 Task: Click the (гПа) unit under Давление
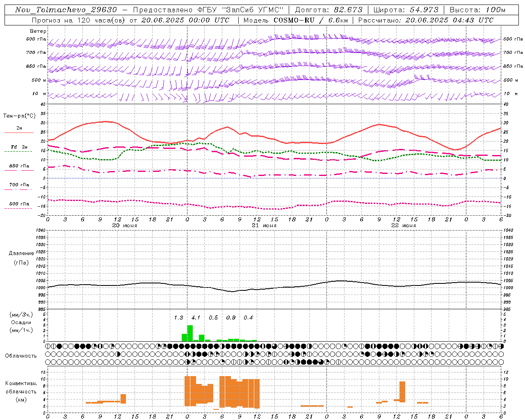point(21,262)
